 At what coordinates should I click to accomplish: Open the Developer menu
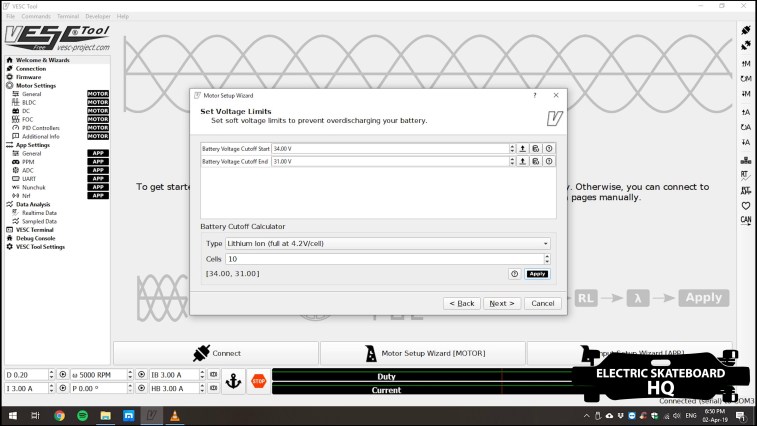pos(98,16)
